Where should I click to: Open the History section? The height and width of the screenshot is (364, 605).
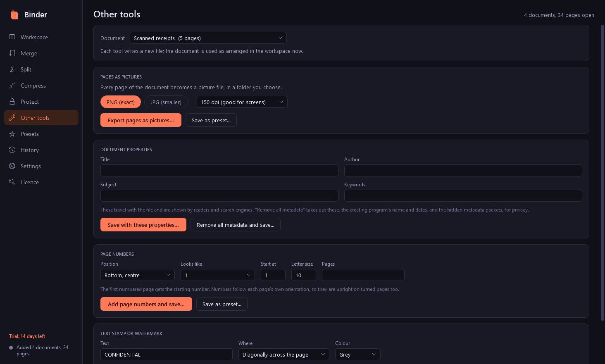pos(41,150)
